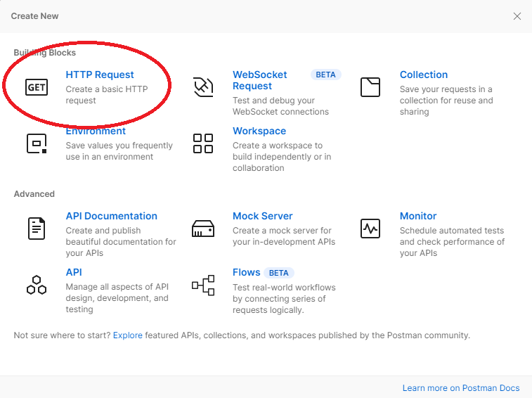Click the 'Create and publish beautiful documentation' text
The height and width of the screenshot is (398, 532).
tap(121, 242)
